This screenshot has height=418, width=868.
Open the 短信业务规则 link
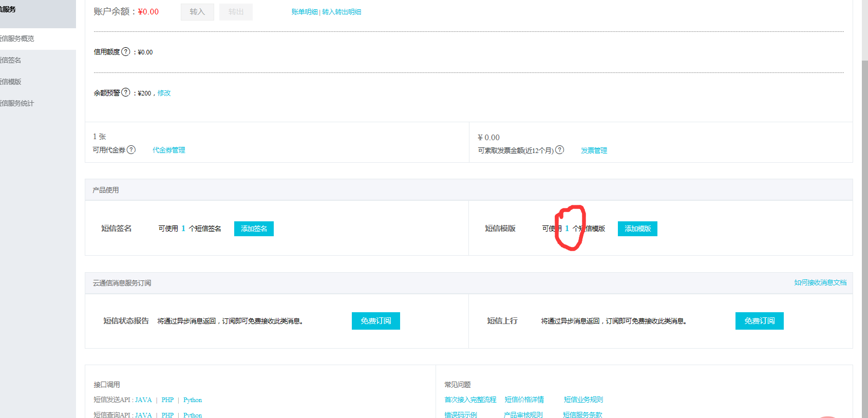(583, 400)
